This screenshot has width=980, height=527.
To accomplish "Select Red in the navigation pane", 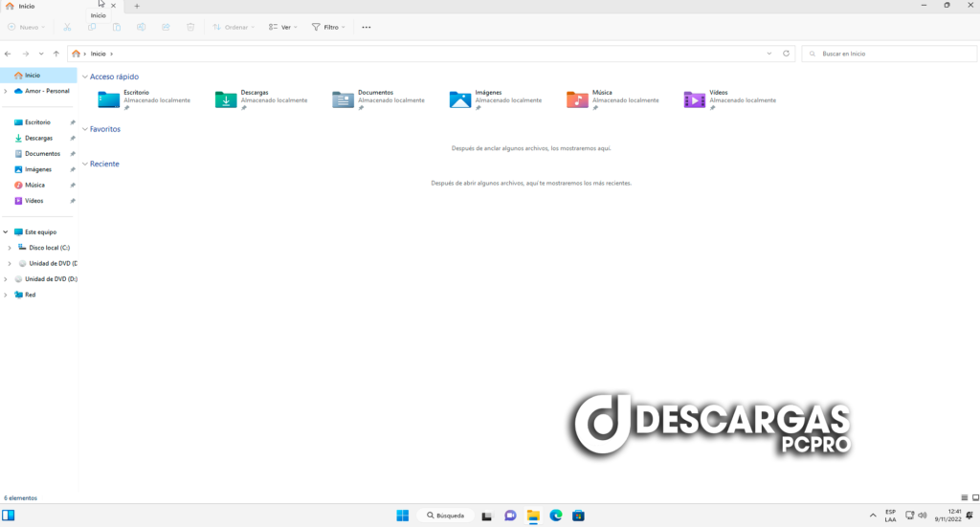I will (30, 295).
